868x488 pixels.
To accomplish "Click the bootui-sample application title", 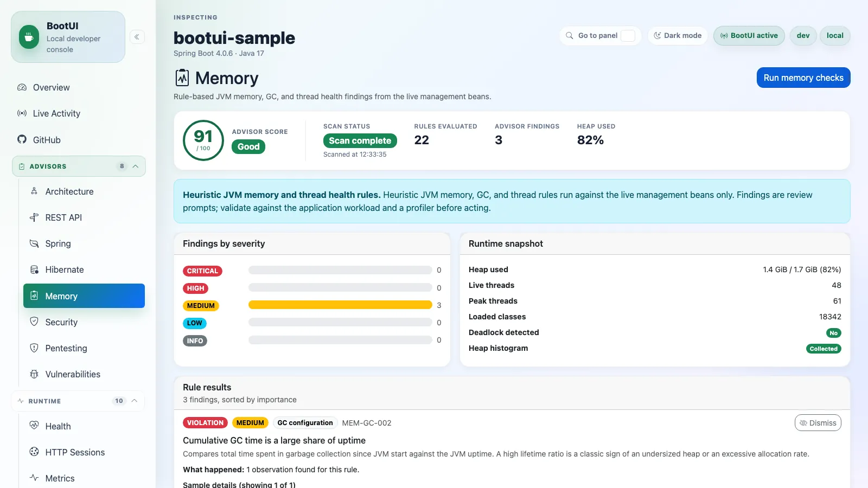I will pos(234,38).
